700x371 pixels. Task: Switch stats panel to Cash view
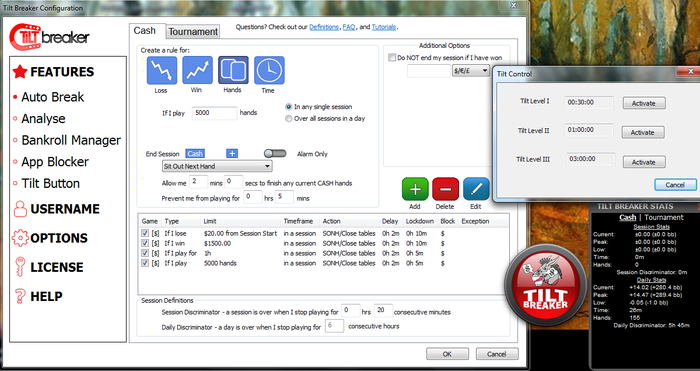628,217
